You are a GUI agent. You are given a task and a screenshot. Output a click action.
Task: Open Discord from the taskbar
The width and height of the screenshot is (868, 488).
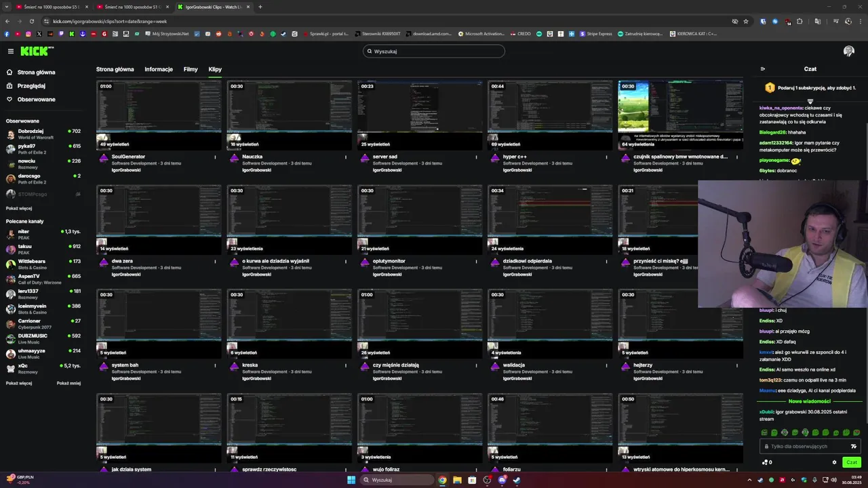(502, 480)
